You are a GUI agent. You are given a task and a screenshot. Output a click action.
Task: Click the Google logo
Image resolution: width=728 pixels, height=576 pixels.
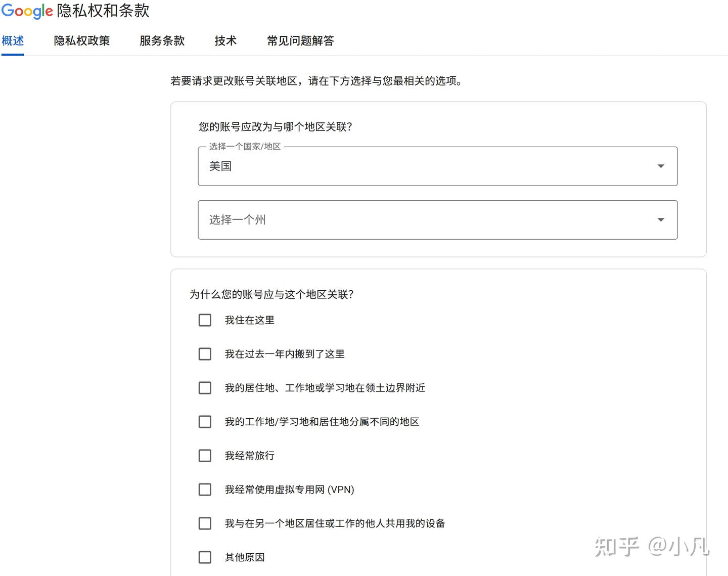coord(27,11)
